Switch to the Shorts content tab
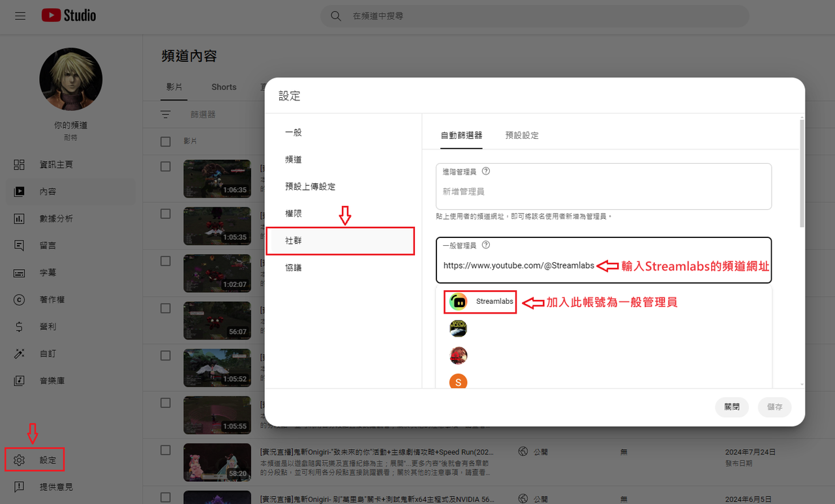835x504 pixels. coord(224,87)
